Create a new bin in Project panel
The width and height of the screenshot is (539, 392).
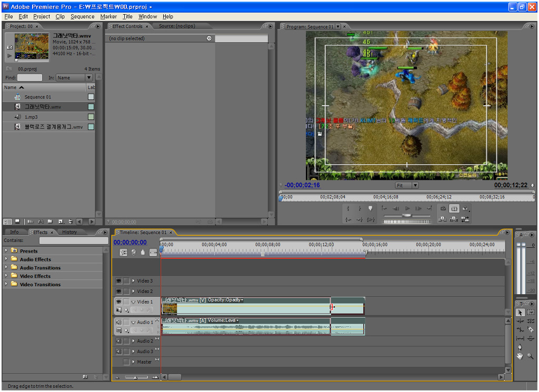pos(50,222)
